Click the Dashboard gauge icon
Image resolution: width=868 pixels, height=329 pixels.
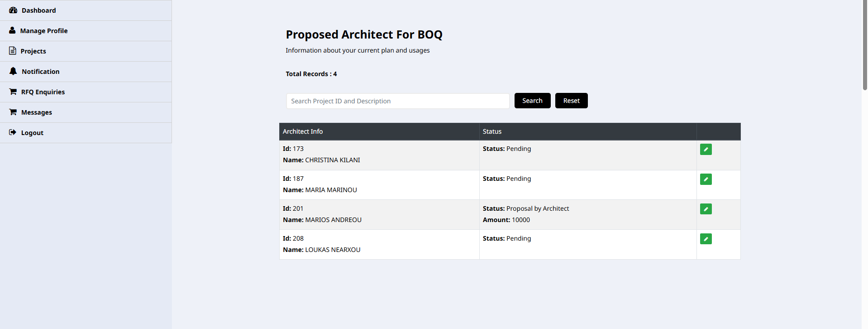[13, 10]
